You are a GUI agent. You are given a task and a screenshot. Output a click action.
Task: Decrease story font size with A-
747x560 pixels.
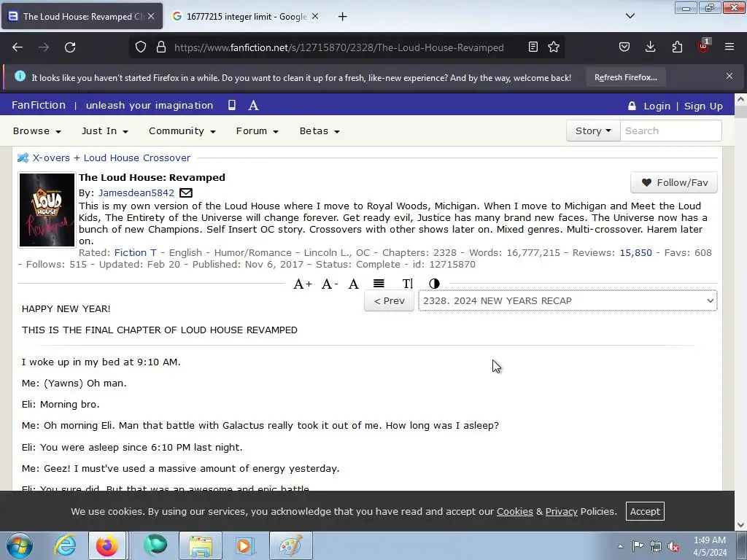(x=330, y=284)
